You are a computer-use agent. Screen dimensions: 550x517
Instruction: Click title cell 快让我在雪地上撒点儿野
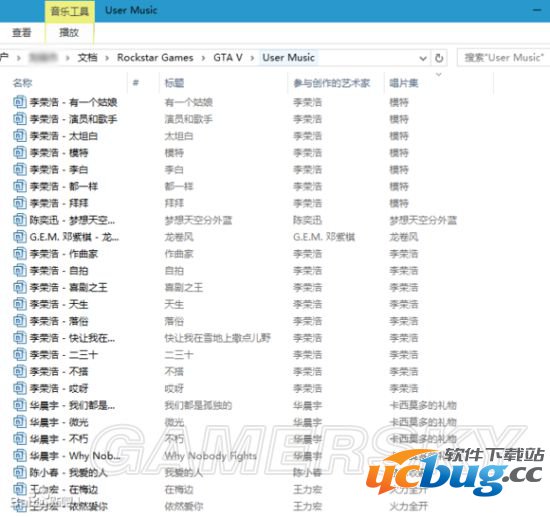coord(217,338)
